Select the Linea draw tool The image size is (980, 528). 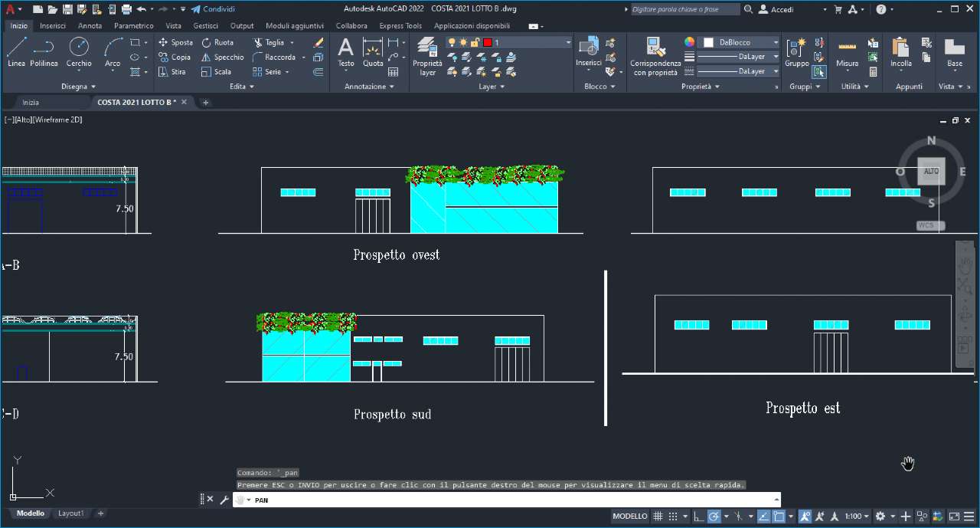(16, 52)
